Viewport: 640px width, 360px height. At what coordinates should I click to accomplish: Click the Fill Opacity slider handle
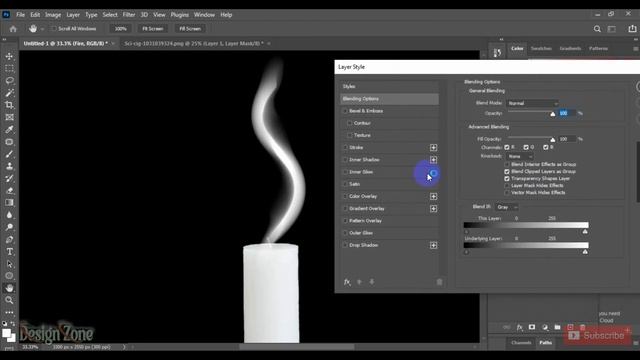coord(553,140)
